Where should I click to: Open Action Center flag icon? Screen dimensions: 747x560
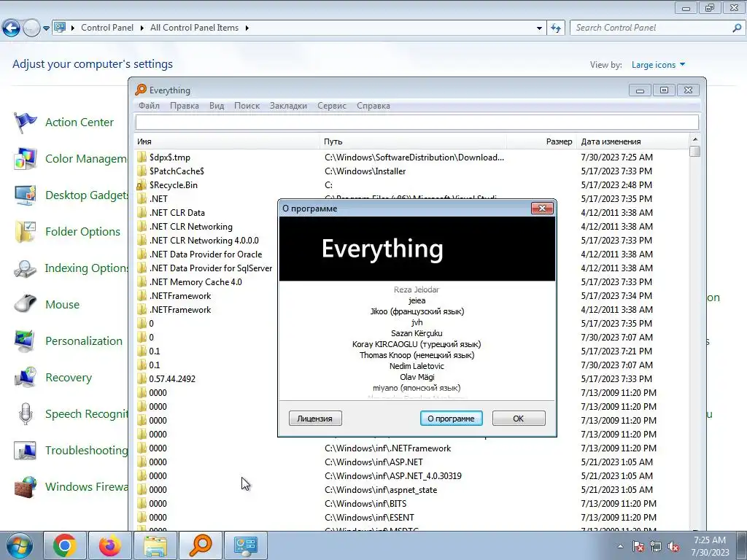coord(26,122)
